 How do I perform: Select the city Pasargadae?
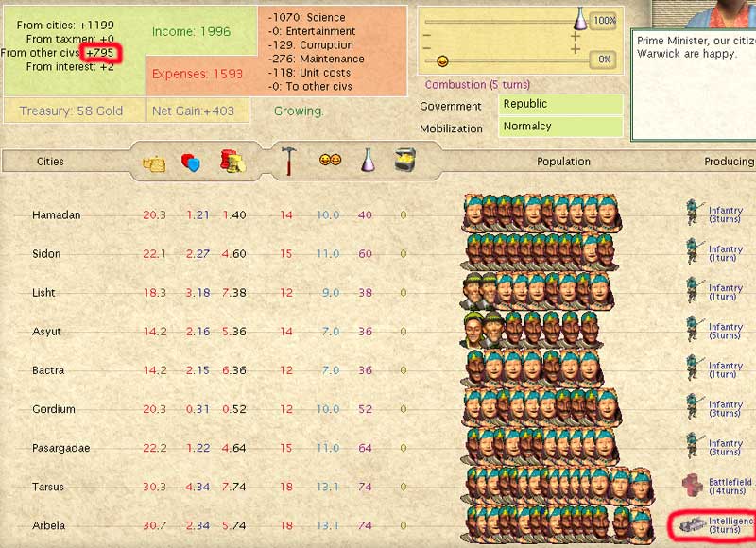coord(60,448)
